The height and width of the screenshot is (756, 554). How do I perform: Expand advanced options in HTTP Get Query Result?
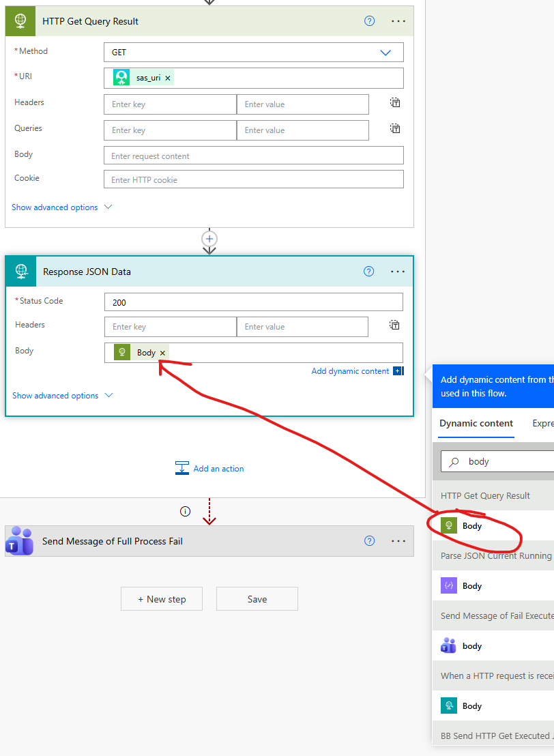click(61, 207)
